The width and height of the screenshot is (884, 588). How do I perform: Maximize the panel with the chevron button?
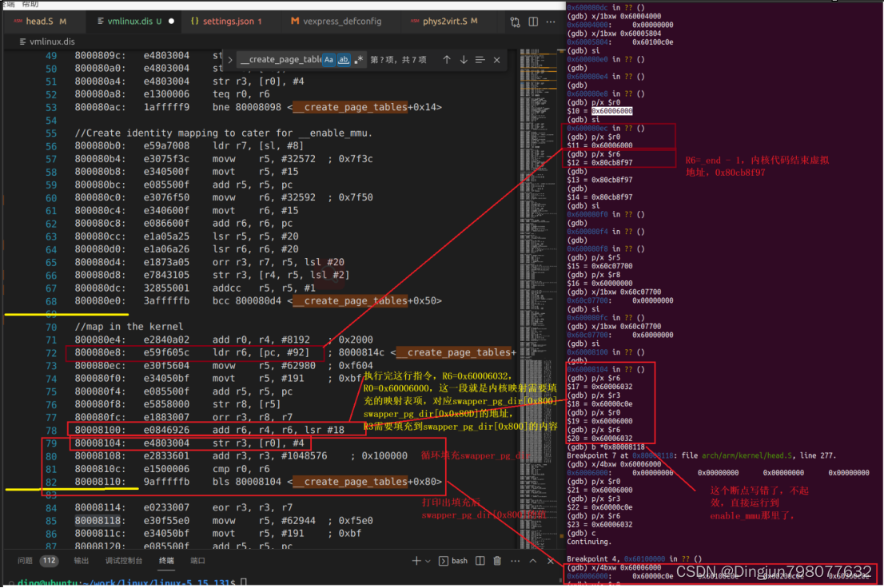[x=533, y=560]
